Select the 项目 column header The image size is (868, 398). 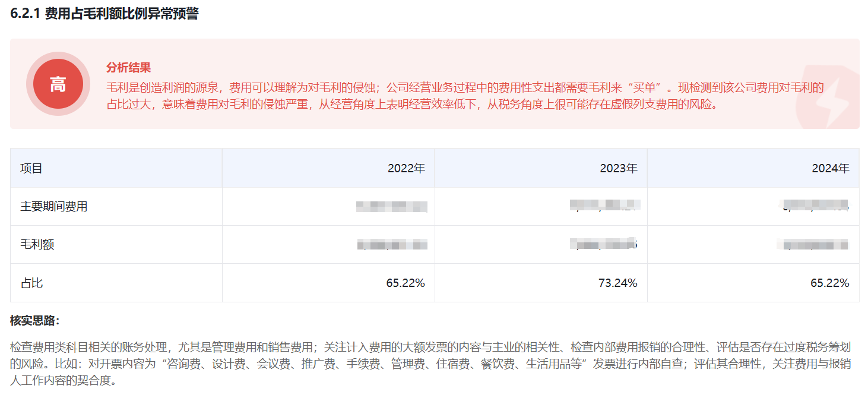pyautogui.click(x=31, y=168)
